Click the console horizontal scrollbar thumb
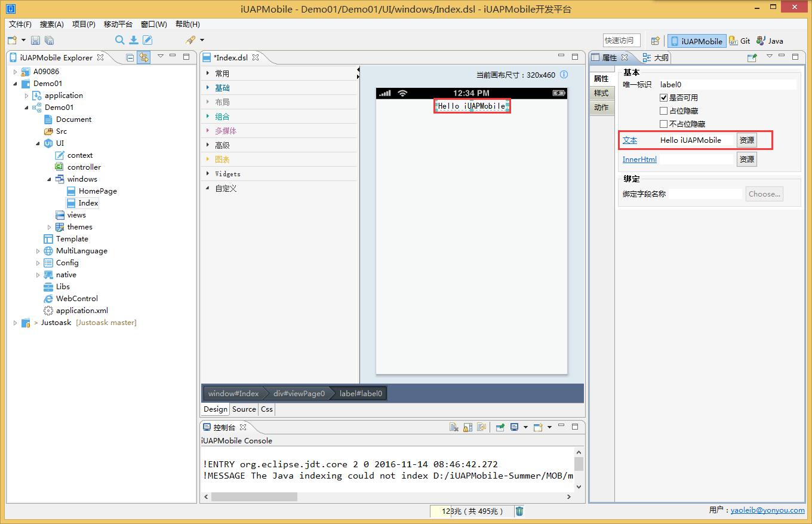The height and width of the screenshot is (524, 812). pos(254,497)
